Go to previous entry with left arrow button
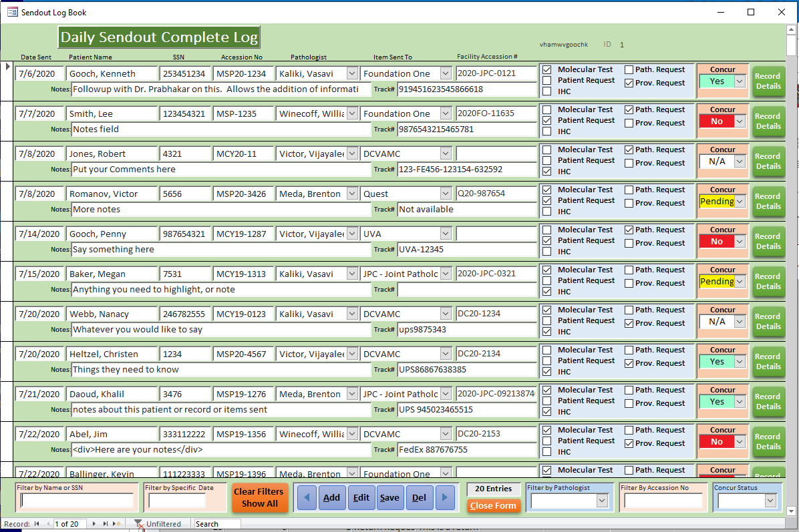799x532 pixels. [x=306, y=497]
